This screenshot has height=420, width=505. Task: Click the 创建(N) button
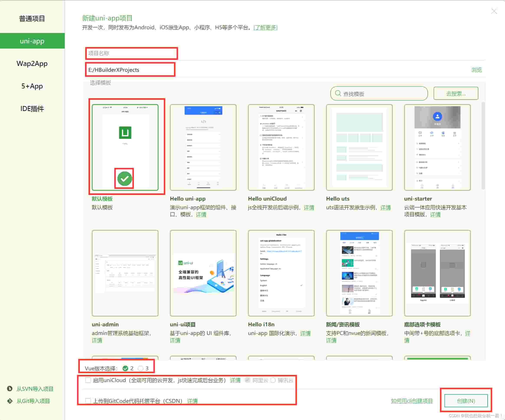point(466,401)
